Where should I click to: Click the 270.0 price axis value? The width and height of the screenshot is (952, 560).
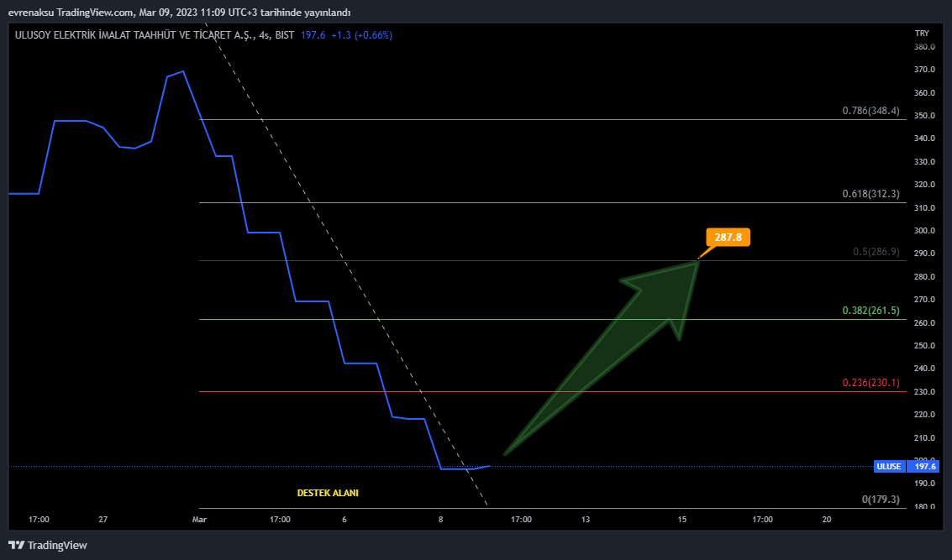(924, 300)
